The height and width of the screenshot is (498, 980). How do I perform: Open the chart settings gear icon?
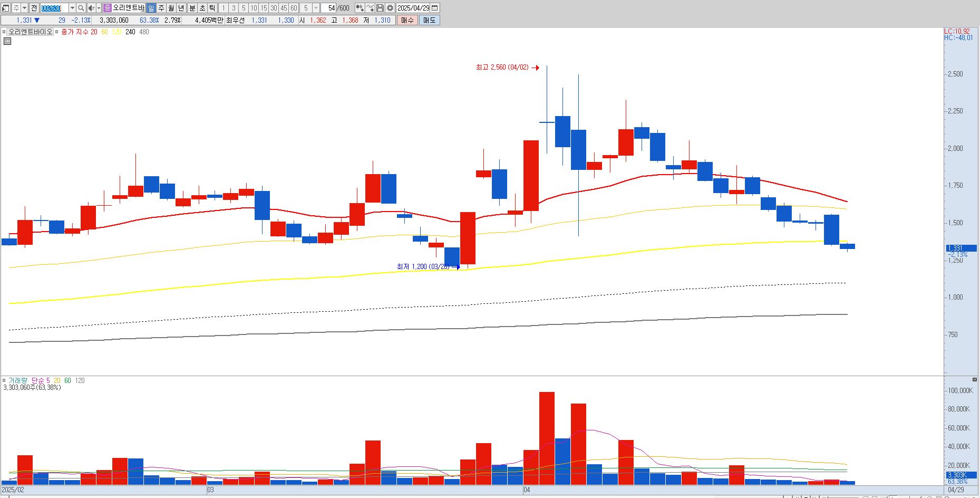click(x=390, y=8)
